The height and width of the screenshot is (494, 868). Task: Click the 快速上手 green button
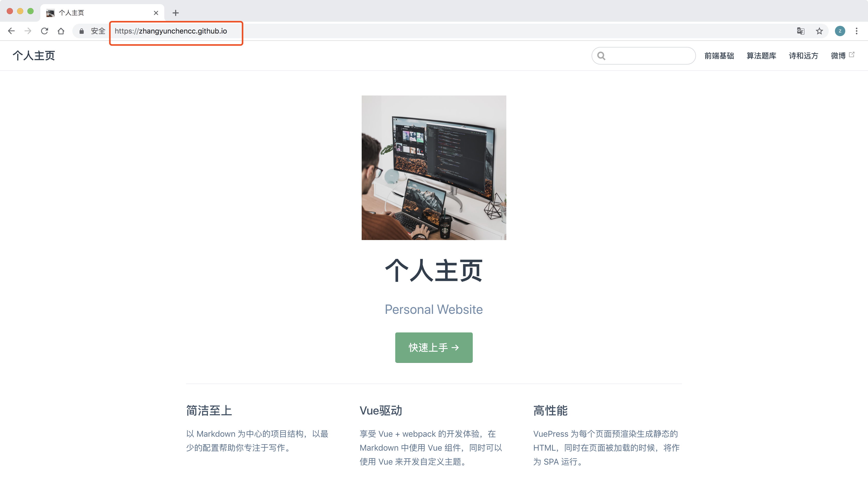coord(434,347)
